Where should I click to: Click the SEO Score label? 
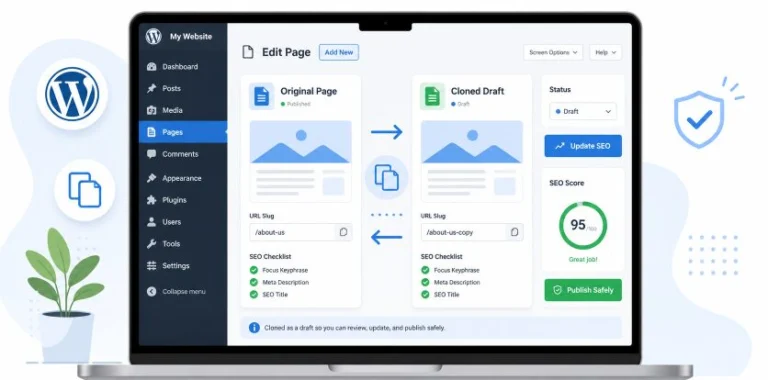tap(567, 183)
